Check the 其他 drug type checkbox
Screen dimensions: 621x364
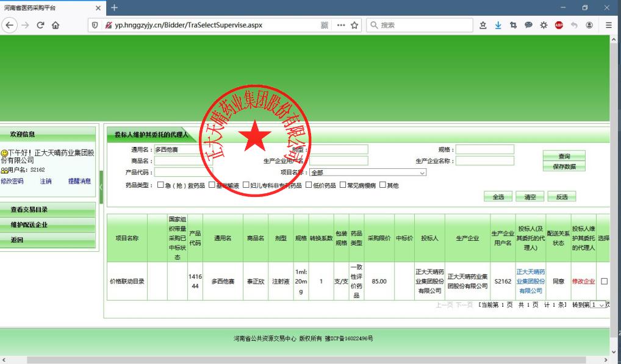(x=382, y=185)
